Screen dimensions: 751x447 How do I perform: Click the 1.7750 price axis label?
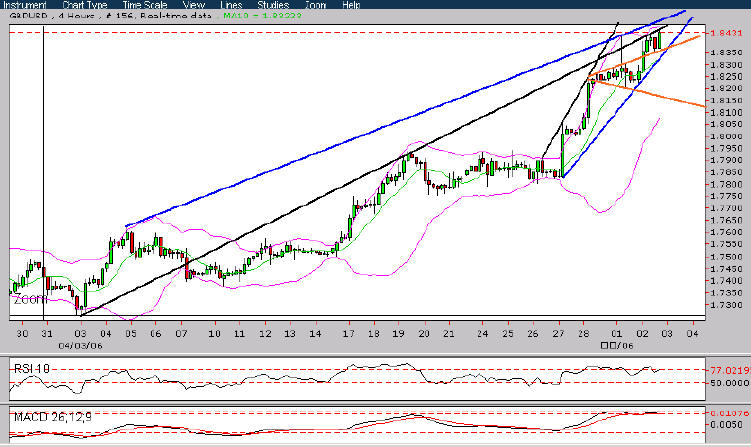(726, 196)
